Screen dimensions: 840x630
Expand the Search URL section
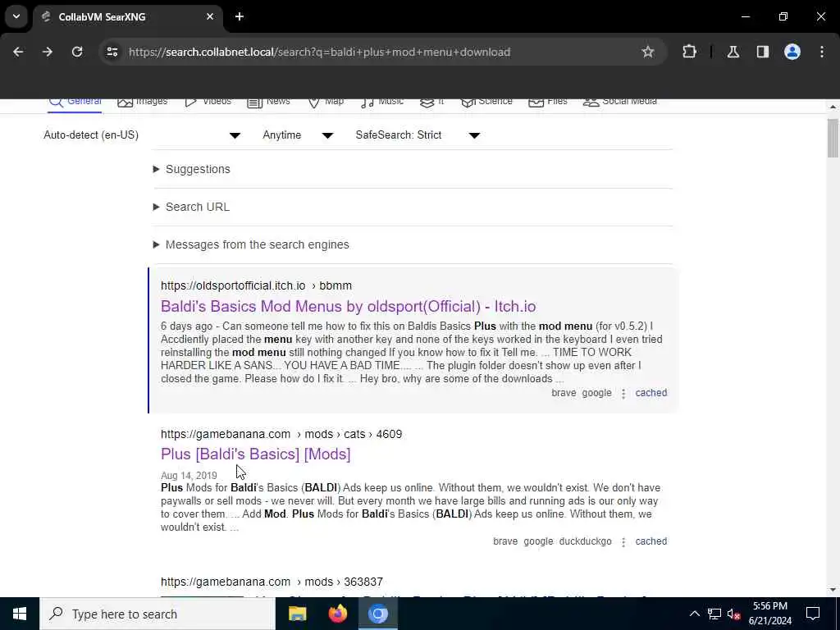[191, 207]
